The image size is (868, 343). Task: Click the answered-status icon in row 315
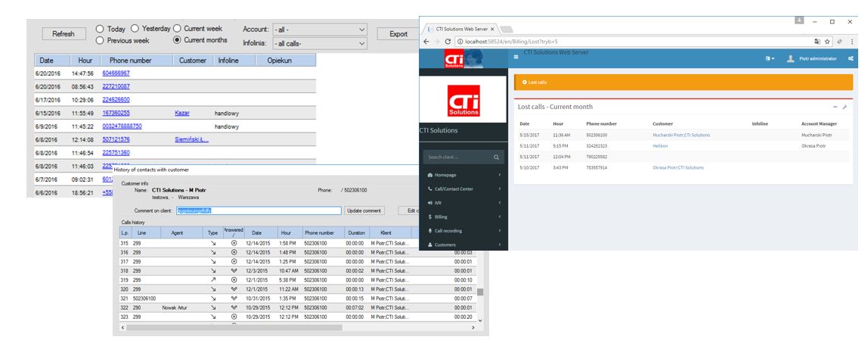(x=234, y=243)
